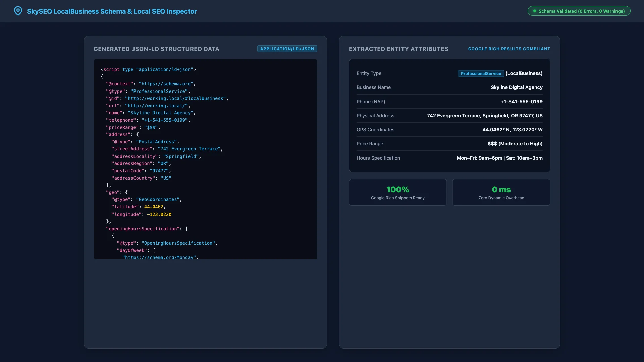The image size is (644, 362).
Task: Click the Skyline Digital Agency business name value
Action: point(517,87)
